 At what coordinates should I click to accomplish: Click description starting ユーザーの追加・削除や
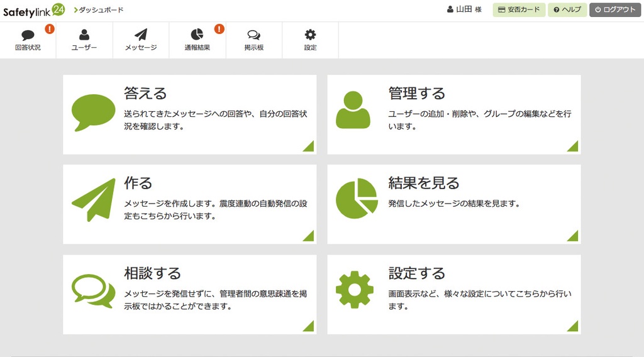[x=480, y=120]
